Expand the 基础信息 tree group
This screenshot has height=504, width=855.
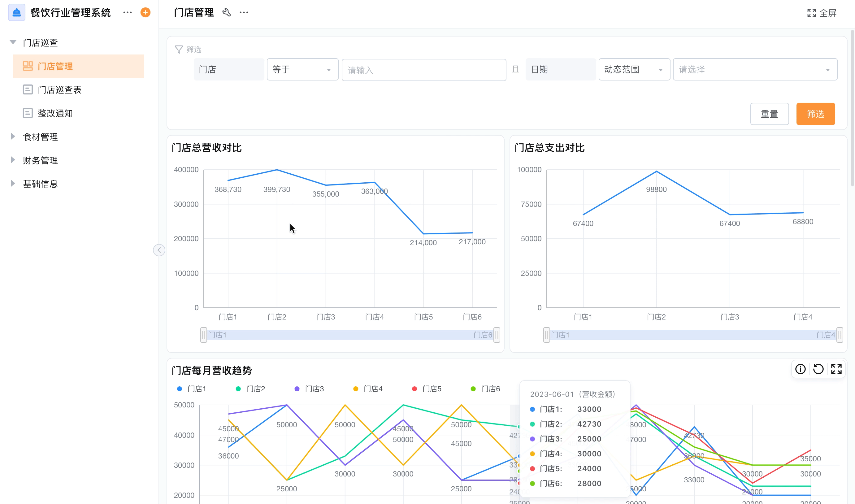coord(13,184)
